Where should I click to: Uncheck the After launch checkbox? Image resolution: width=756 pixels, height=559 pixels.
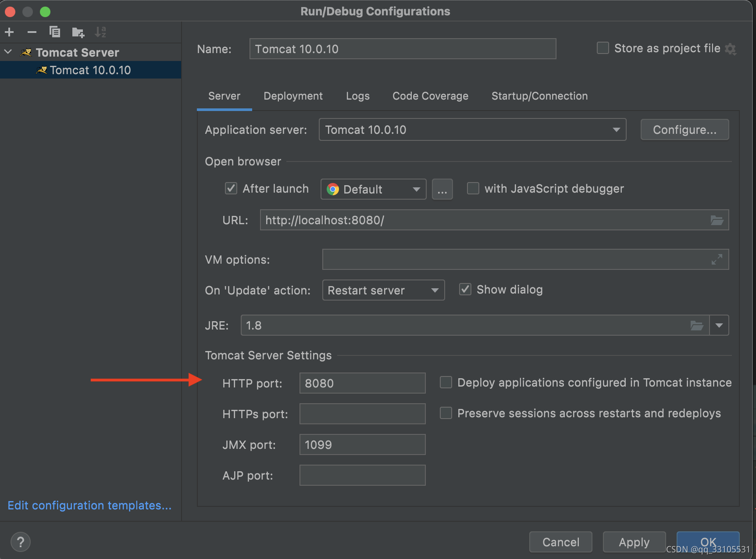coord(231,188)
